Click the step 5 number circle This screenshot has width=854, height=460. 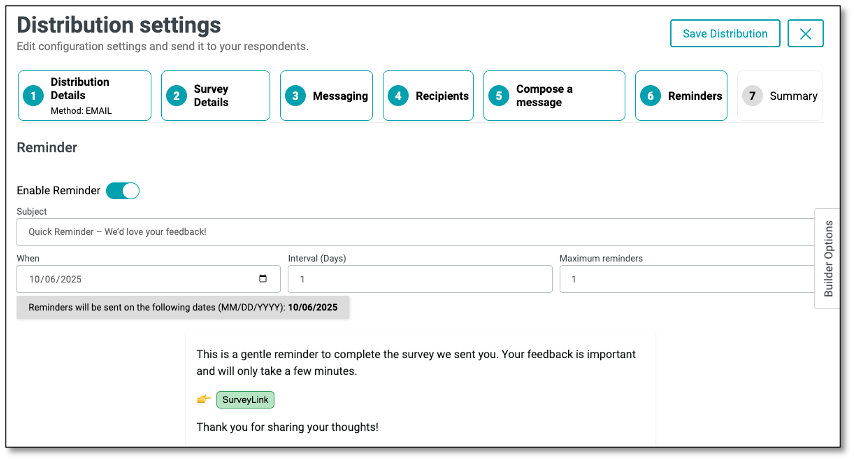pyautogui.click(x=499, y=96)
